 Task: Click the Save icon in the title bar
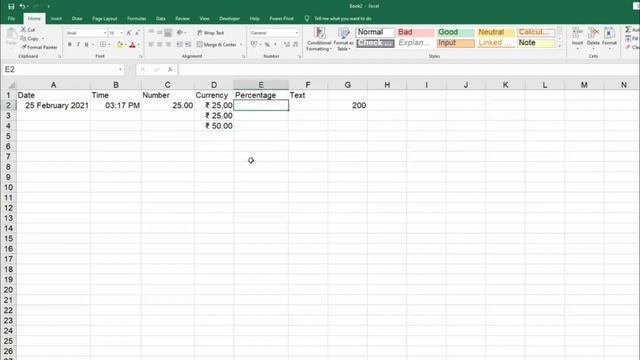click(11, 6)
